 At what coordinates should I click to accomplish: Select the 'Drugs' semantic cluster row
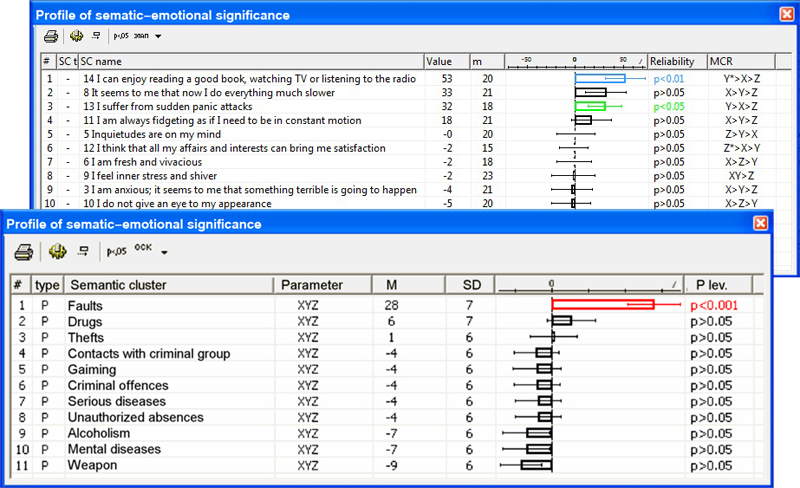(387, 321)
